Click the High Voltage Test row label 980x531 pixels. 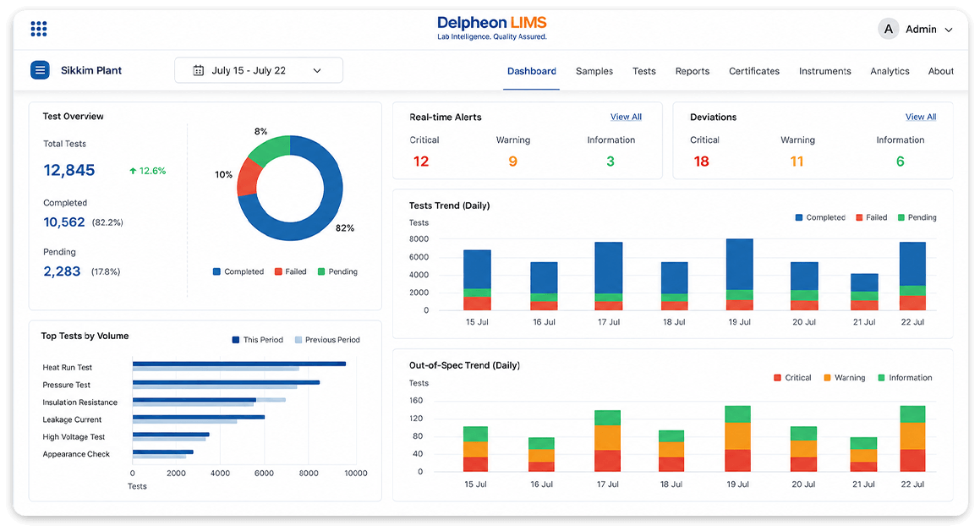(x=74, y=436)
